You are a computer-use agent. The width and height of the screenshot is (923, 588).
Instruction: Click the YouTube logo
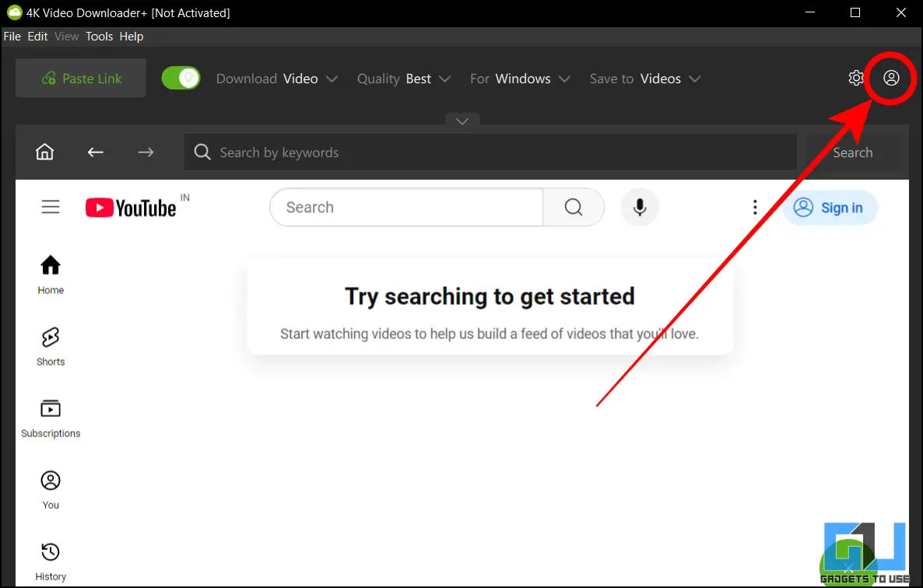(x=132, y=208)
